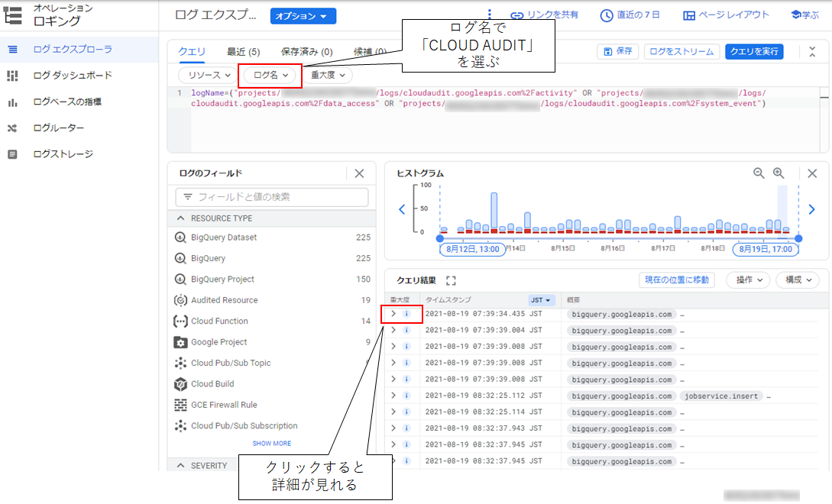Open the JST timezone dropdown
Image resolution: width=832 pixels, height=504 pixels.
click(542, 300)
